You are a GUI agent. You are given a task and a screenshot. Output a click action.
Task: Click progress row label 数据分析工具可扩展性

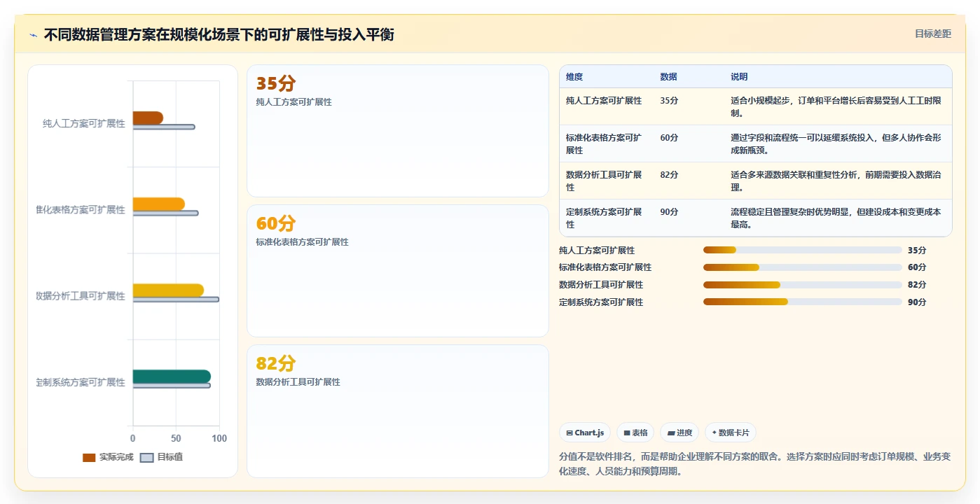coord(601,285)
